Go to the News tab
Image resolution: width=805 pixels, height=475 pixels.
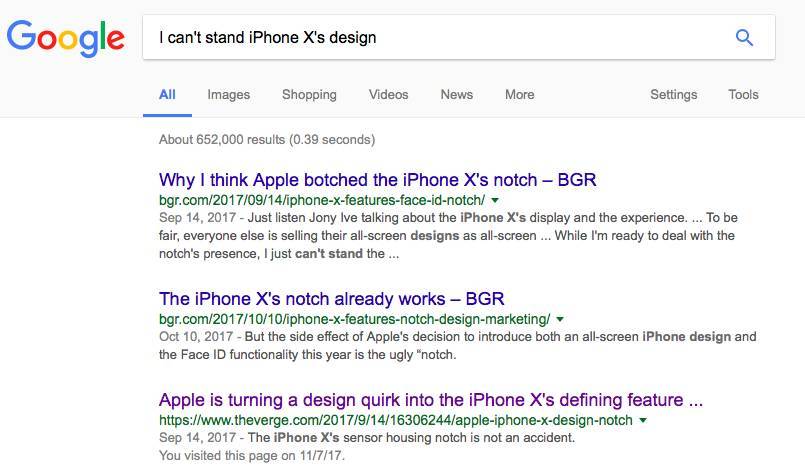[456, 95]
